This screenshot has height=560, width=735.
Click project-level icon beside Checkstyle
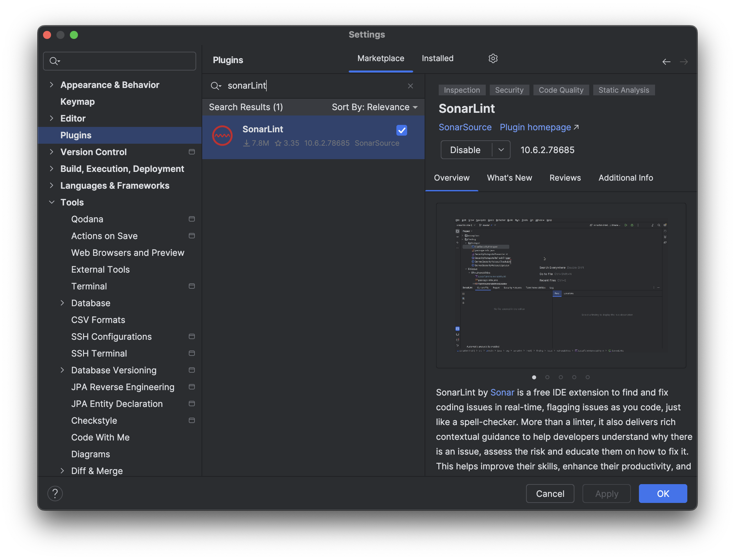coord(192,420)
